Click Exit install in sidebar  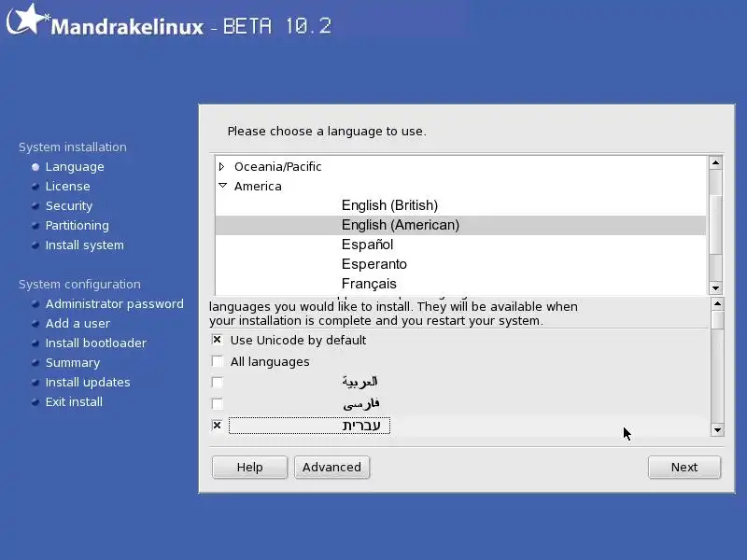(x=74, y=402)
